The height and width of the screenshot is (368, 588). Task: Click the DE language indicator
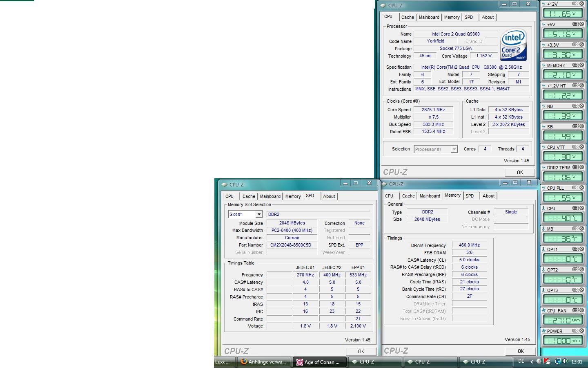pos(521,361)
